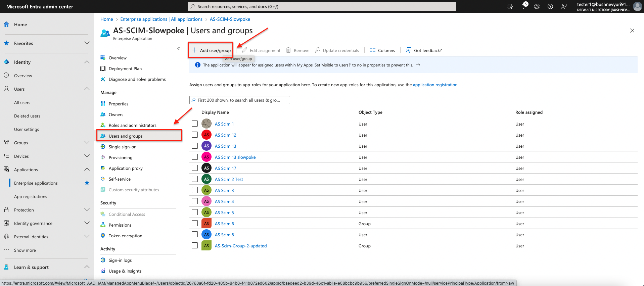The image size is (644, 286).
Task: Expand the Devices section chevron
Action: coord(87,156)
